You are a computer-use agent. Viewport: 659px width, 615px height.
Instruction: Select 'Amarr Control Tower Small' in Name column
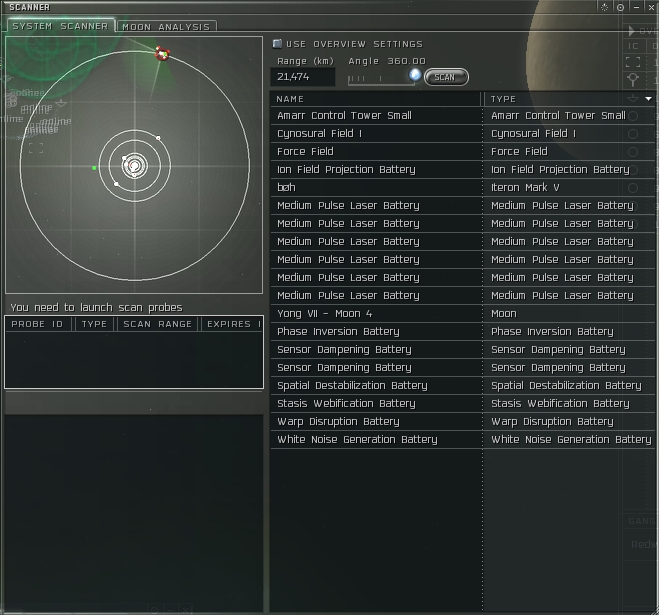pyautogui.click(x=344, y=116)
